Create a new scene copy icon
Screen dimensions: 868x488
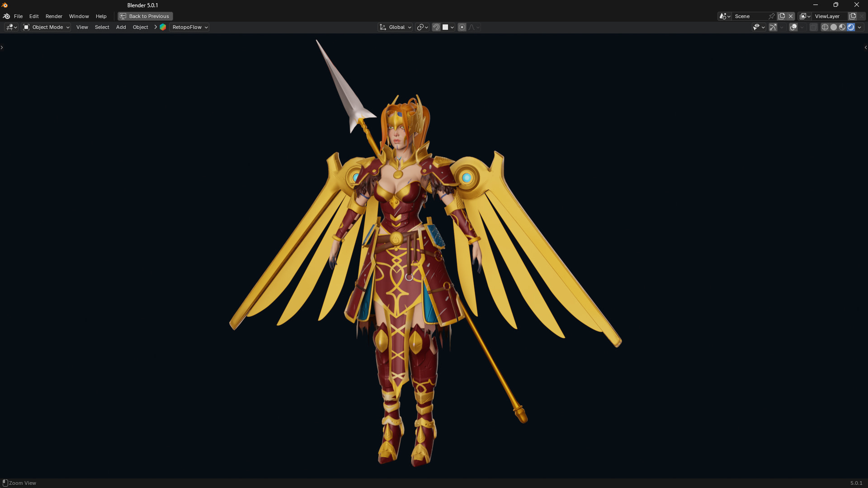coord(782,16)
